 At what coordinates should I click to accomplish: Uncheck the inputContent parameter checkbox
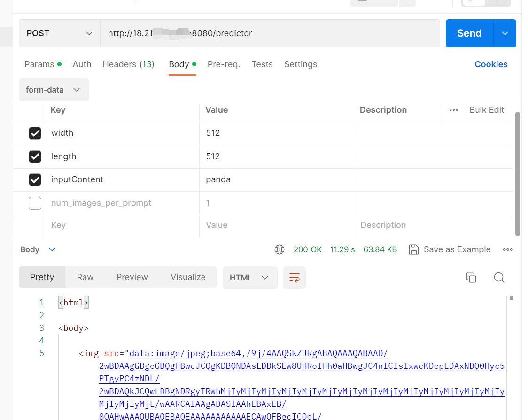(35, 180)
